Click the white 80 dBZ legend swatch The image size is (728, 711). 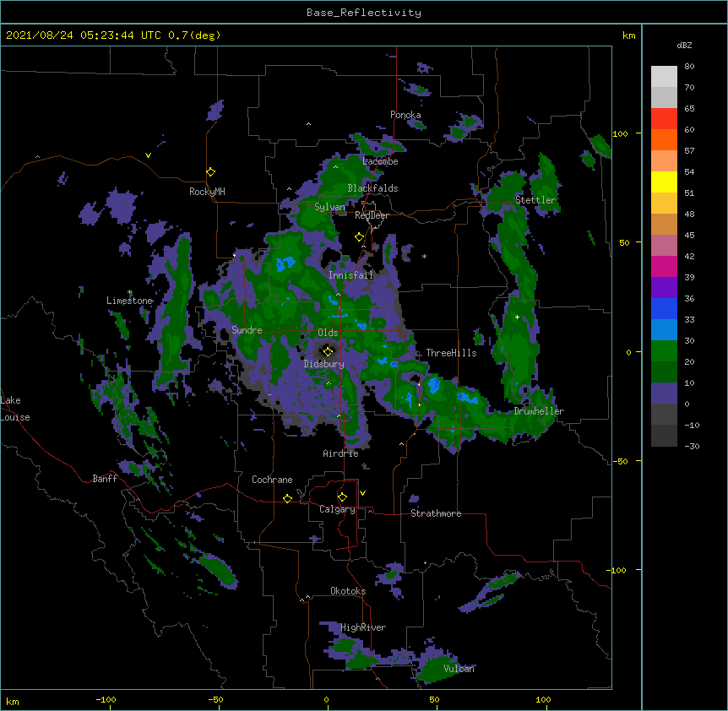tap(664, 77)
